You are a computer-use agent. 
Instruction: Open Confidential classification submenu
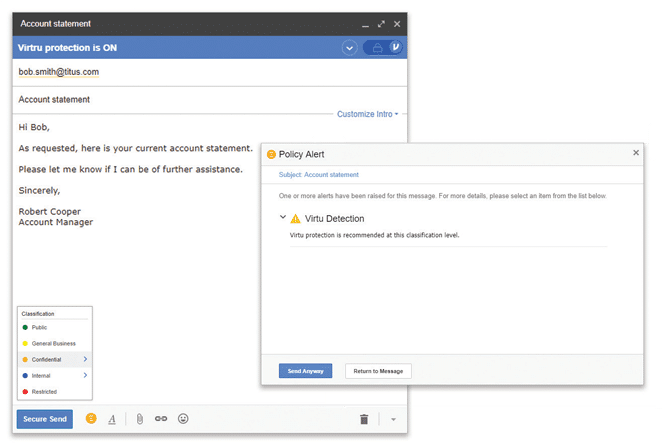84,359
